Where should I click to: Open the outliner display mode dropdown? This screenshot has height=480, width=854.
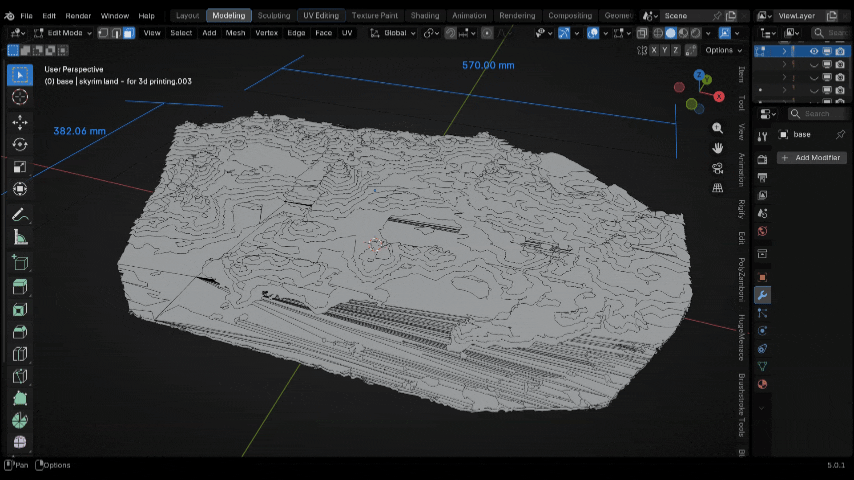point(791,33)
